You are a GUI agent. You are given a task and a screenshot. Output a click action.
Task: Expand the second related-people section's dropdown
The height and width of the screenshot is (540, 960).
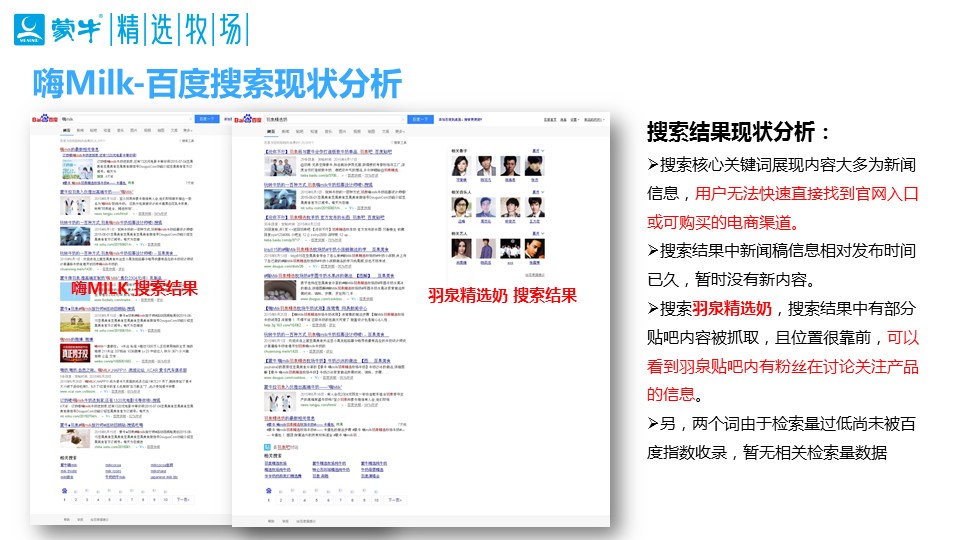[x=536, y=190]
